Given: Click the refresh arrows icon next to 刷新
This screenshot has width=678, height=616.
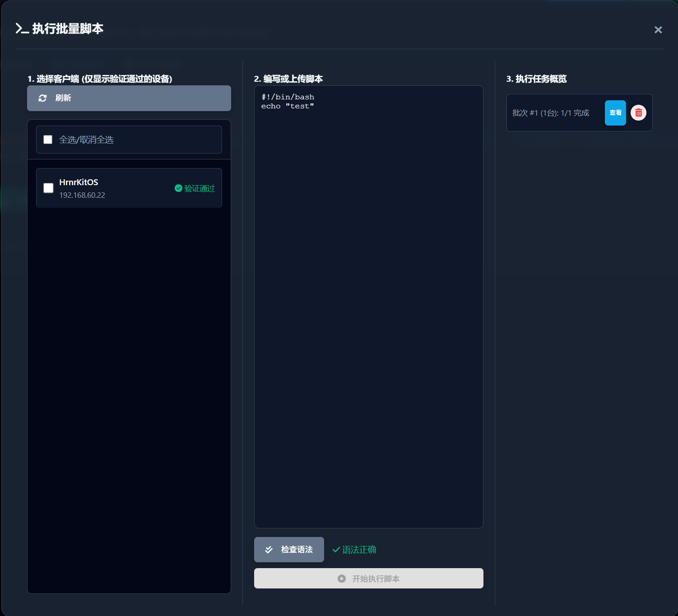Looking at the screenshot, I should [42, 98].
